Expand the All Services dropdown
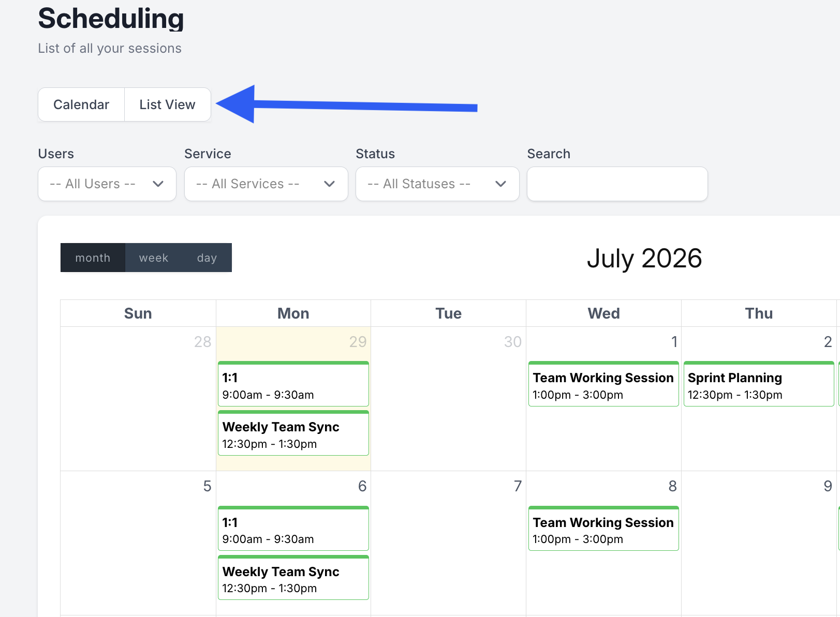 click(266, 184)
